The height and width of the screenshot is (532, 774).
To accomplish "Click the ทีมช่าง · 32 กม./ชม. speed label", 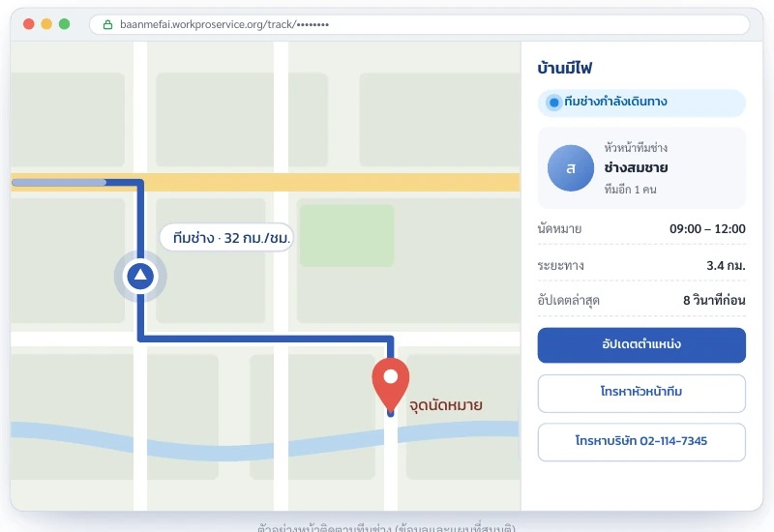I will pos(227,238).
